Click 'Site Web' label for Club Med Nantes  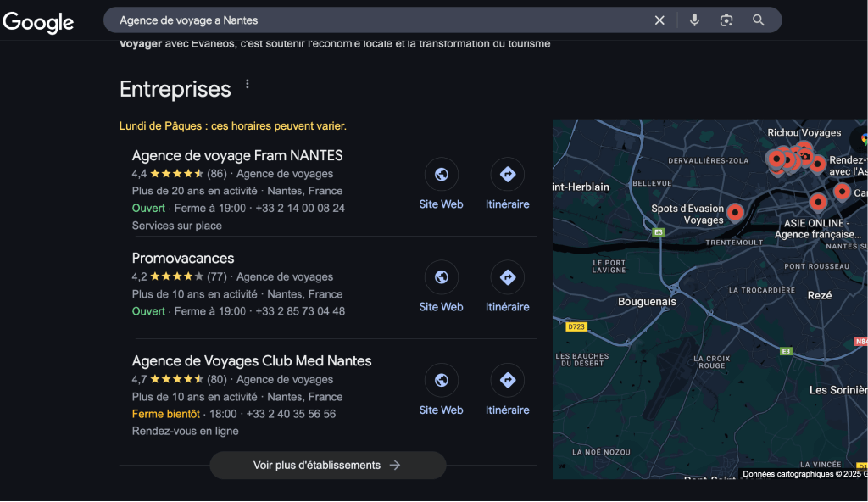click(x=441, y=410)
